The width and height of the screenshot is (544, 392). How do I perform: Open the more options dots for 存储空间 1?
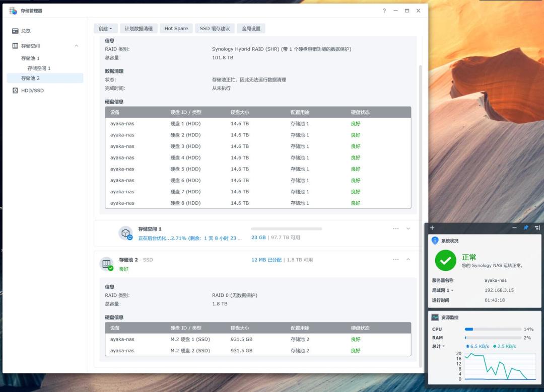(395, 229)
